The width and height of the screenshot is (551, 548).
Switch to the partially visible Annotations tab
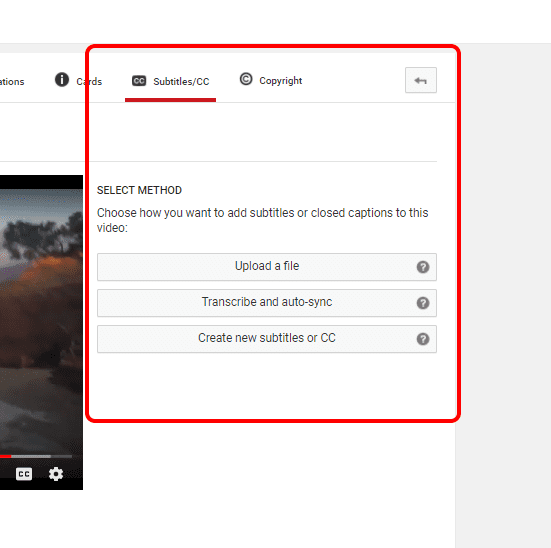click(x=12, y=82)
